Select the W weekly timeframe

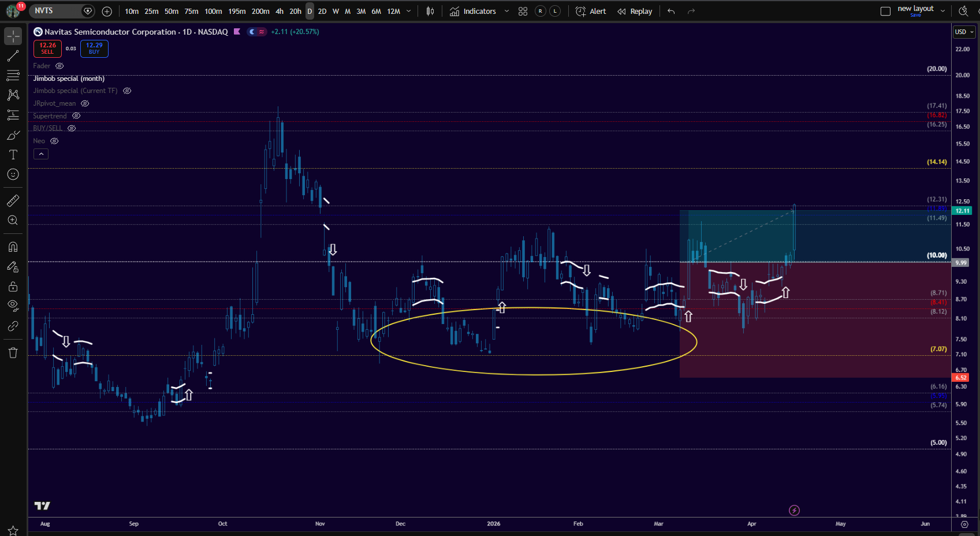336,11
